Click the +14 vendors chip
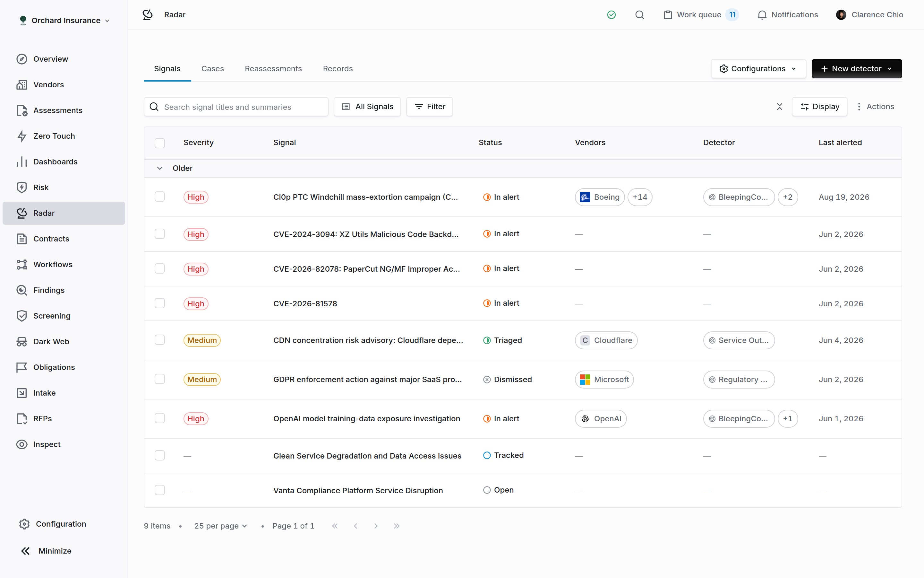 (x=640, y=197)
